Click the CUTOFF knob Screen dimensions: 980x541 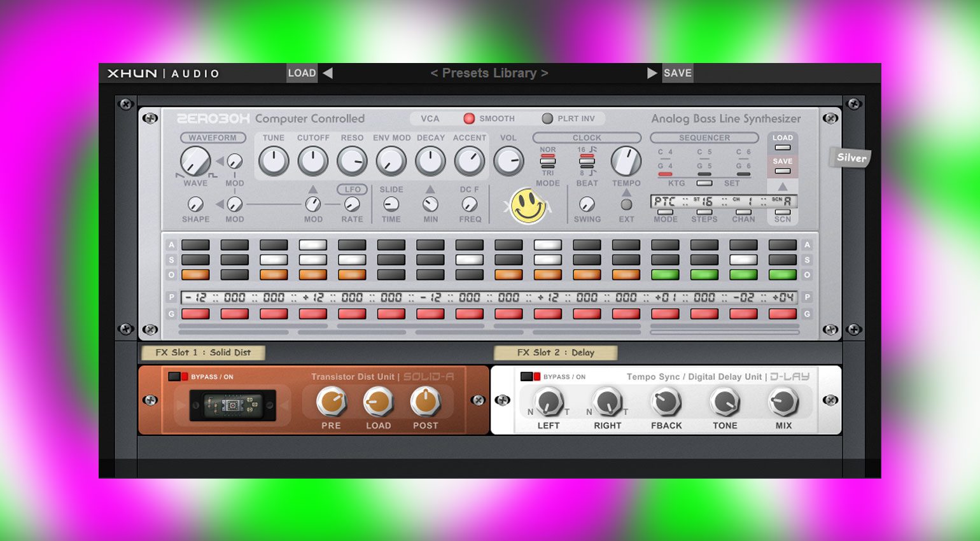click(x=312, y=162)
